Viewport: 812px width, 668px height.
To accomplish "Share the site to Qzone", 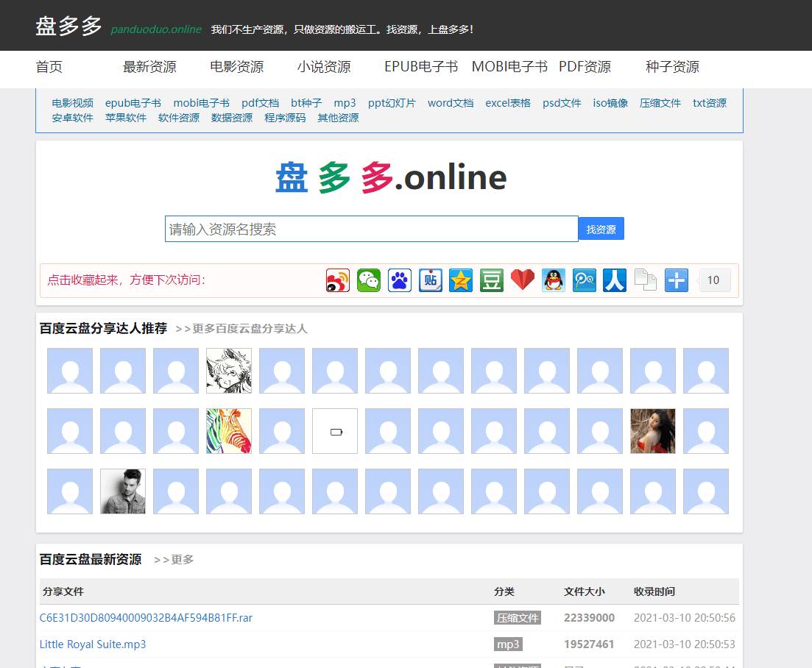I will [x=462, y=280].
